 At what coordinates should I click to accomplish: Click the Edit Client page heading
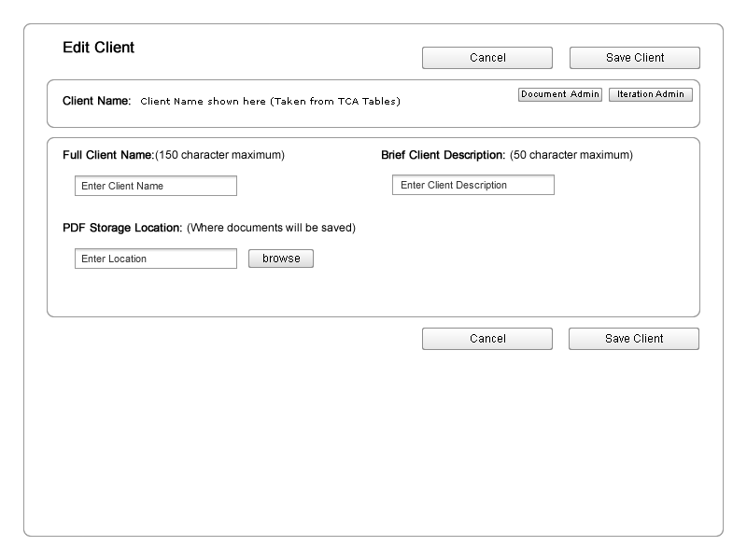pyautogui.click(x=98, y=48)
